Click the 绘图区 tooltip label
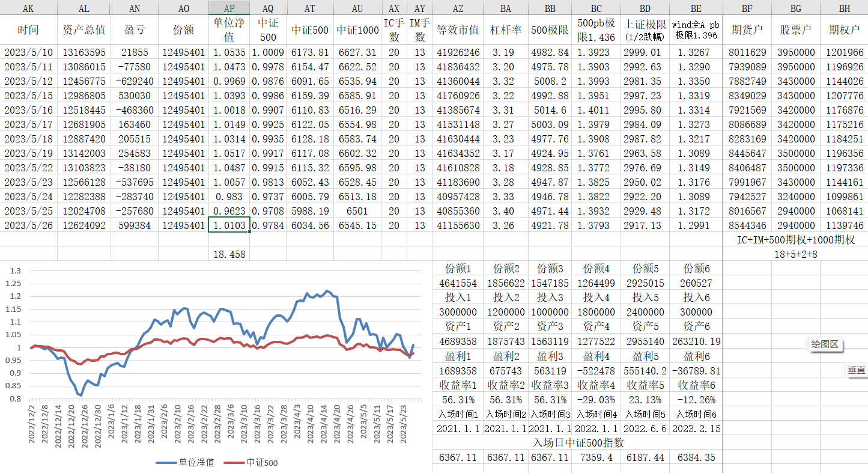Viewport: 868px width, 473px height. [x=824, y=344]
